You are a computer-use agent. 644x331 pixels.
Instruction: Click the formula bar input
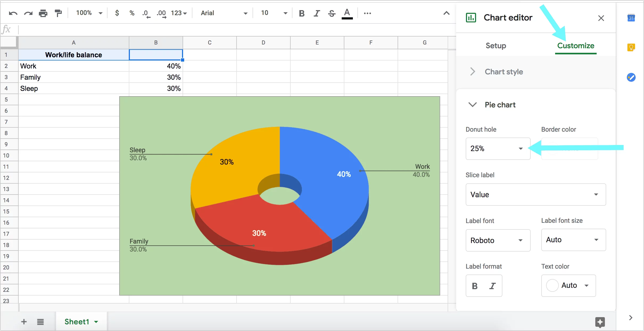237,29
